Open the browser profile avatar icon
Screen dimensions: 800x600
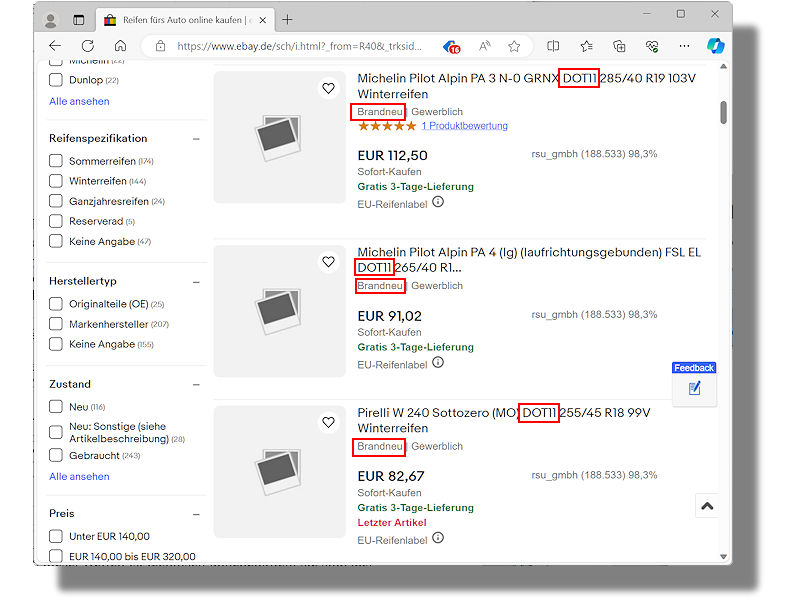50,20
